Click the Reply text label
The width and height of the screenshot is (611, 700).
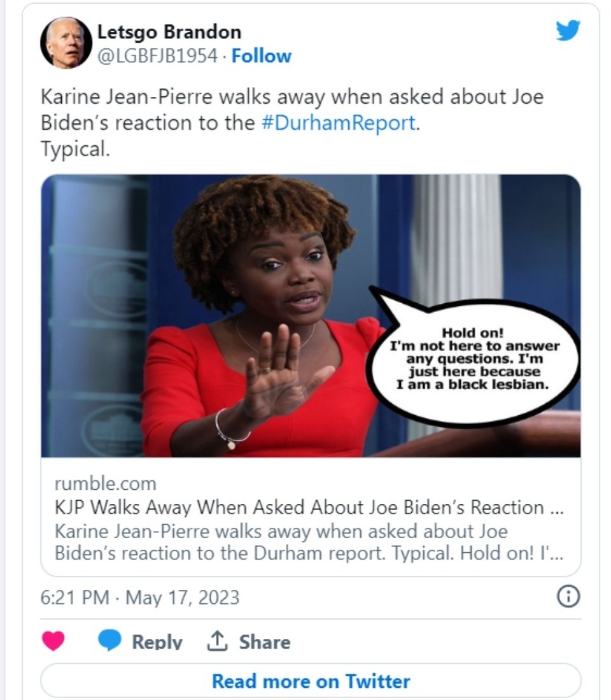[157, 641]
